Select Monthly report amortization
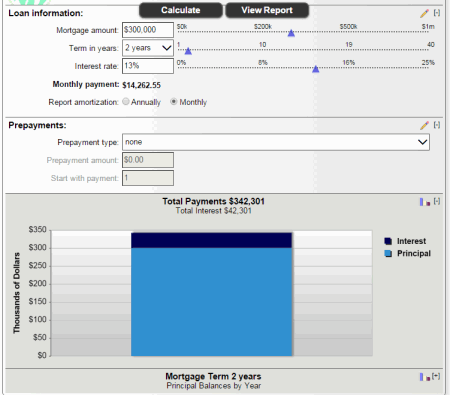The width and height of the screenshot is (450, 395). (174, 101)
